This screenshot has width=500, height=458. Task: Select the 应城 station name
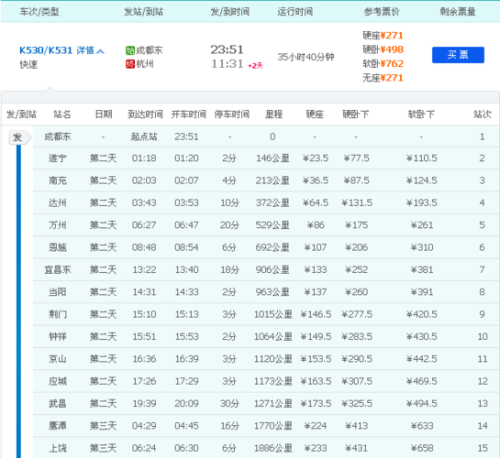click(58, 381)
